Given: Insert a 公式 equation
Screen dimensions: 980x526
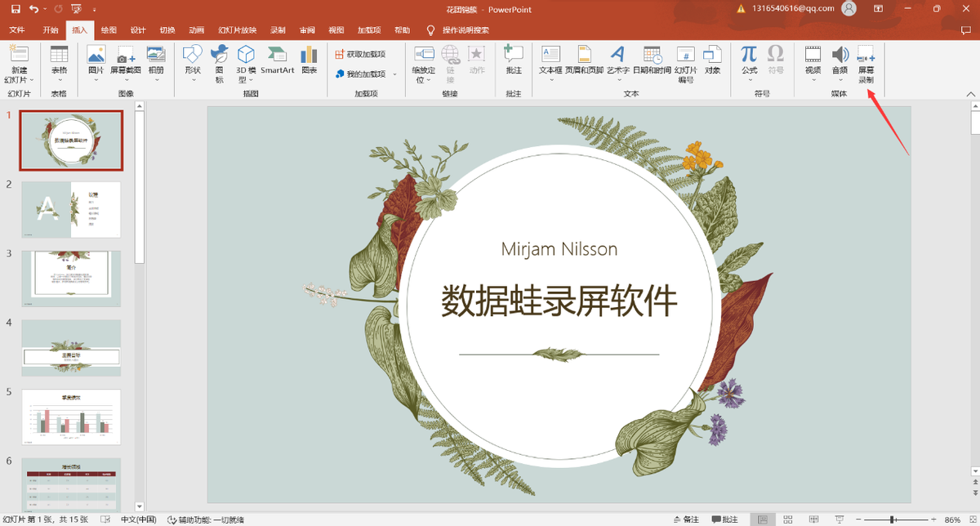Looking at the screenshot, I should pos(749,65).
